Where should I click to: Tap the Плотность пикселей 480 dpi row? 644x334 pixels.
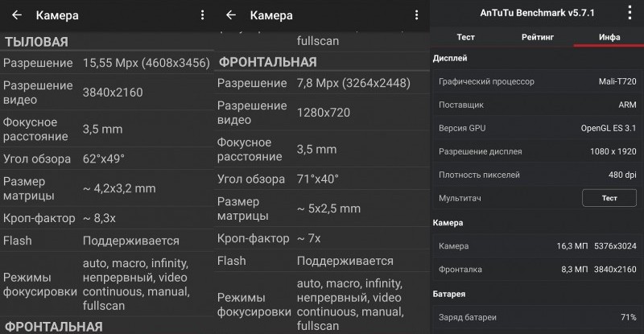[x=536, y=175]
